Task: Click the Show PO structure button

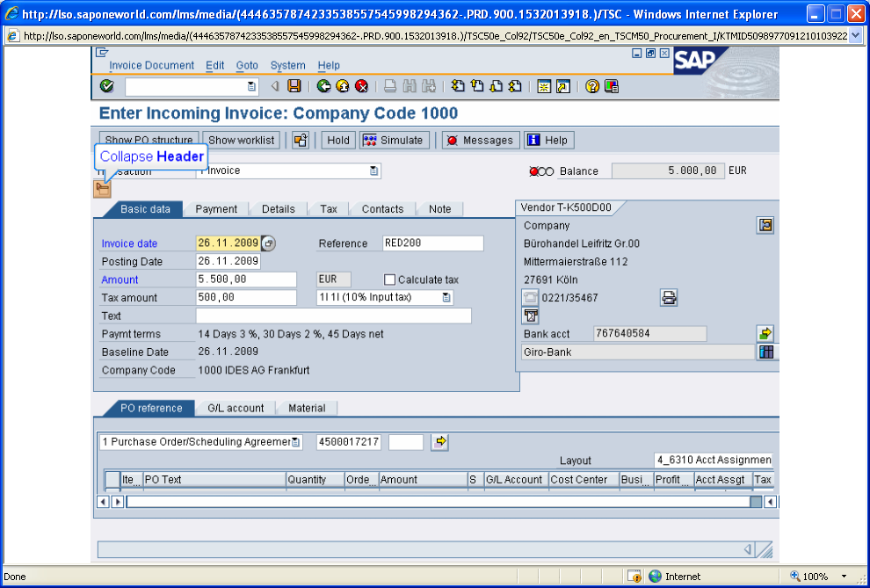Action: [149, 141]
